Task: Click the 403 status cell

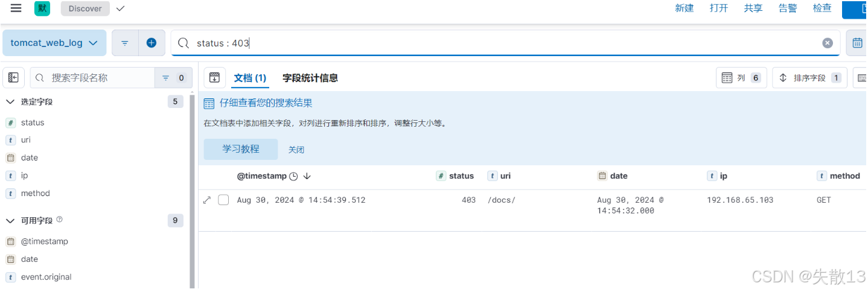Action: coord(468,200)
